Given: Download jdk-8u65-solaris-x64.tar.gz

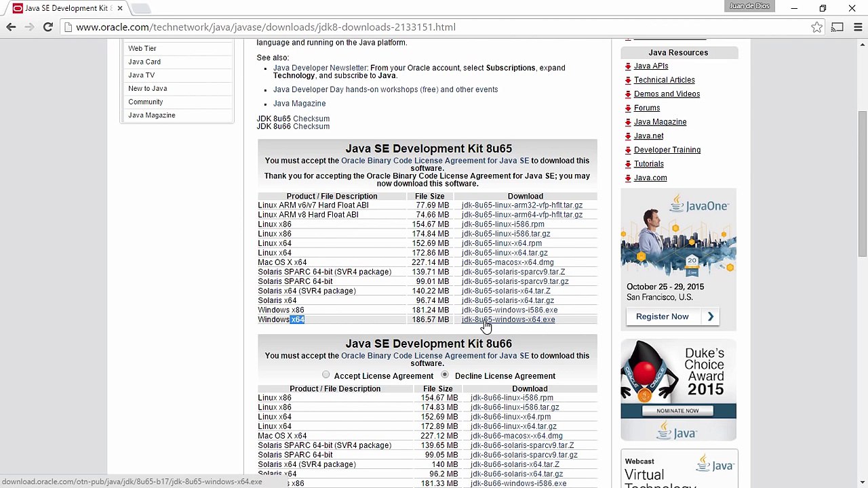Looking at the screenshot, I should click(x=508, y=300).
